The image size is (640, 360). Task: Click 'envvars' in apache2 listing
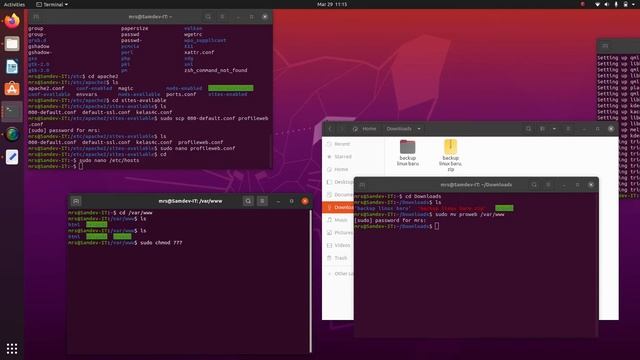click(87, 94)
